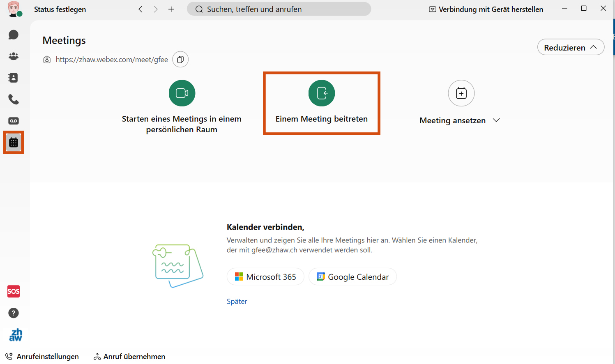Open Anrufeinstellungen at the bottom
The width and height of the screenshot is (615, 364).
click(42, 357)
